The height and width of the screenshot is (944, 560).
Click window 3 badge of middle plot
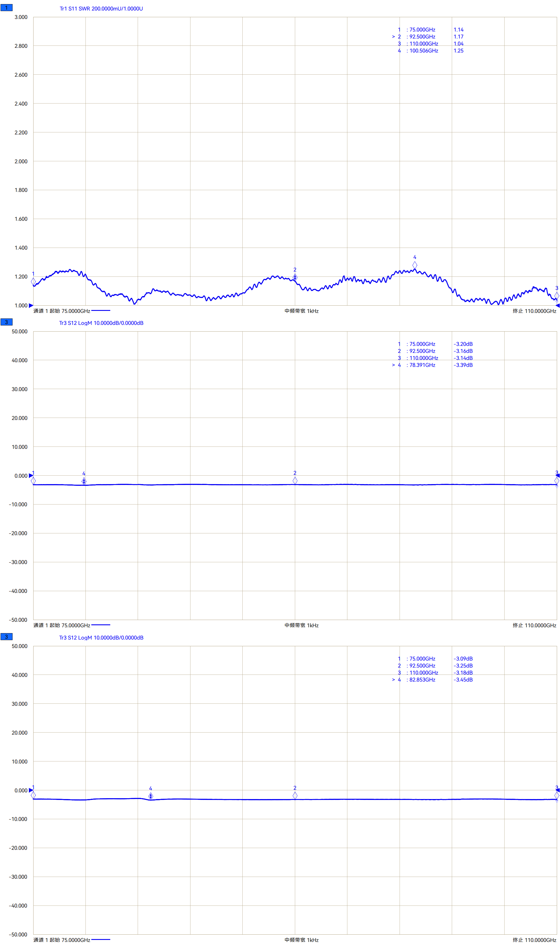pyautogui.click(x=6, y=322)
